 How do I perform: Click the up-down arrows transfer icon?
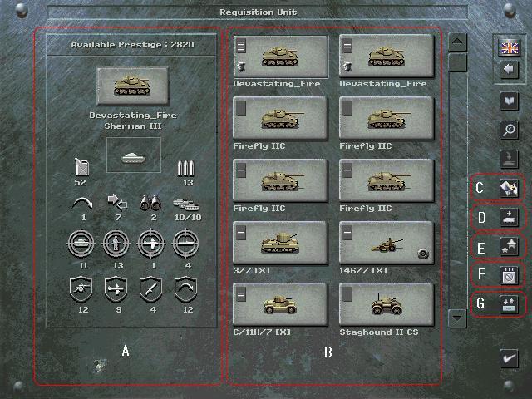tap(510, 304)
